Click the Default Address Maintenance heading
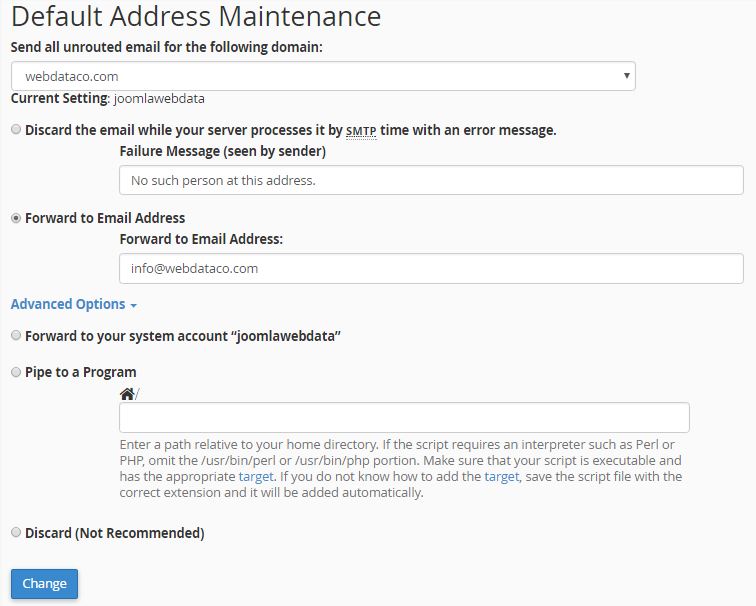The width and height of the screenshot is (756, 606). (196, 16)
